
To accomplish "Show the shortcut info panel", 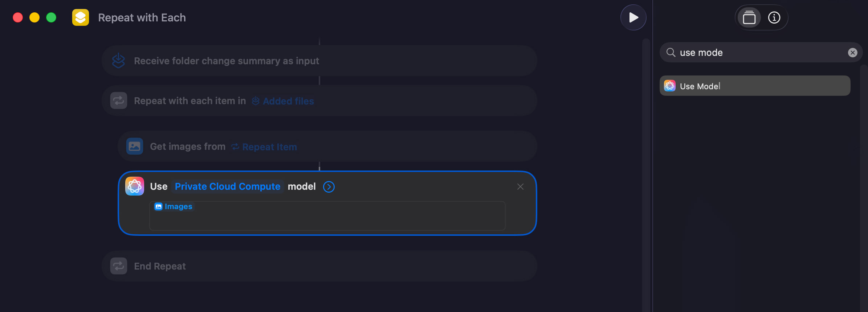I will pyautogui.click(x=774, y=17).
